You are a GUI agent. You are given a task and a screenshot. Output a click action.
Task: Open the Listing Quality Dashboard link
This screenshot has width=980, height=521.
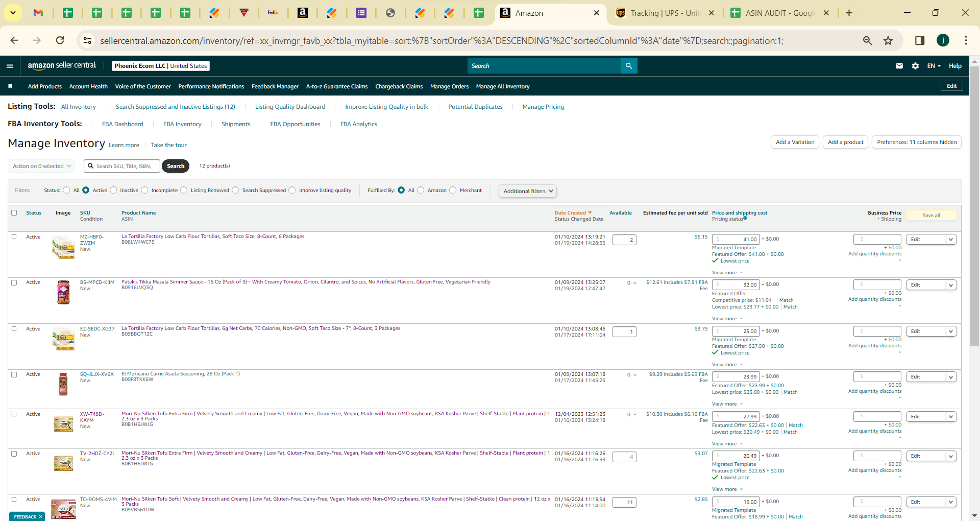290,107
